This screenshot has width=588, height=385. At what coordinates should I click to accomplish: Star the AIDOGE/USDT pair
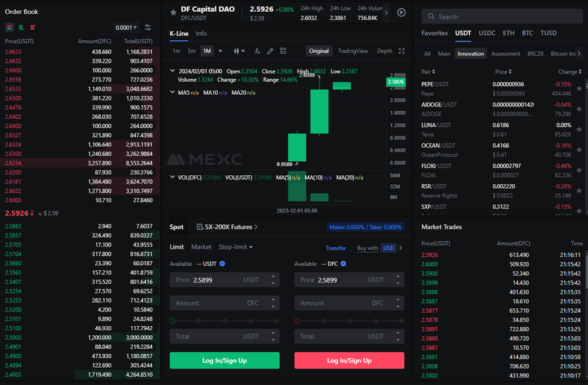click(x=579, y=109)
